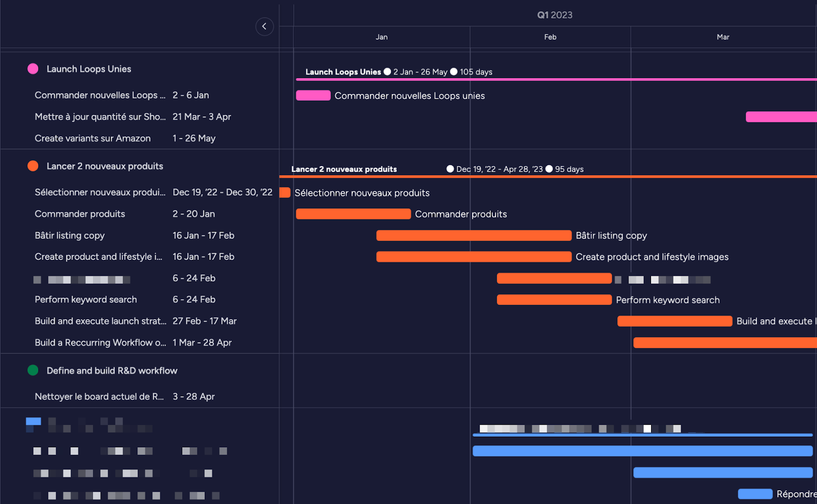Click the pink Commander nouvelles Loops unies Gantt bar

tap(313, 95)
